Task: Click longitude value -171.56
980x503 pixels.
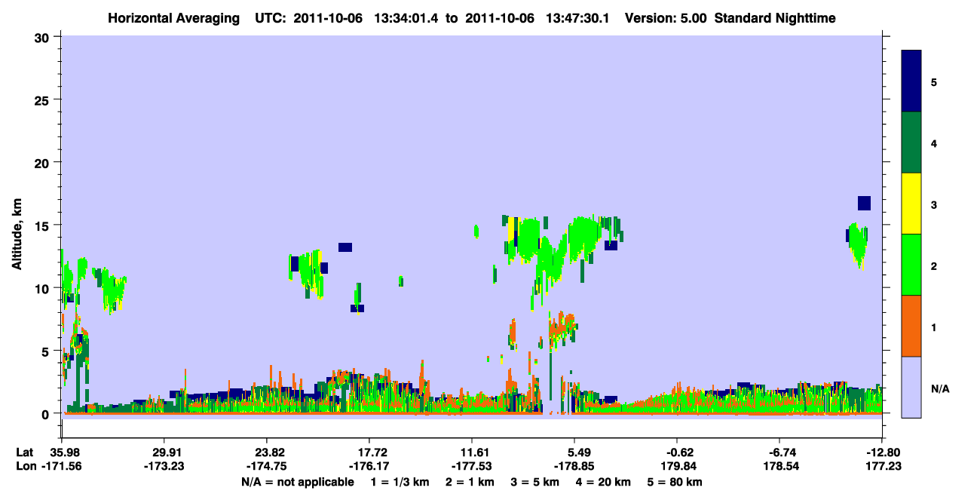Action: point(62,467)
